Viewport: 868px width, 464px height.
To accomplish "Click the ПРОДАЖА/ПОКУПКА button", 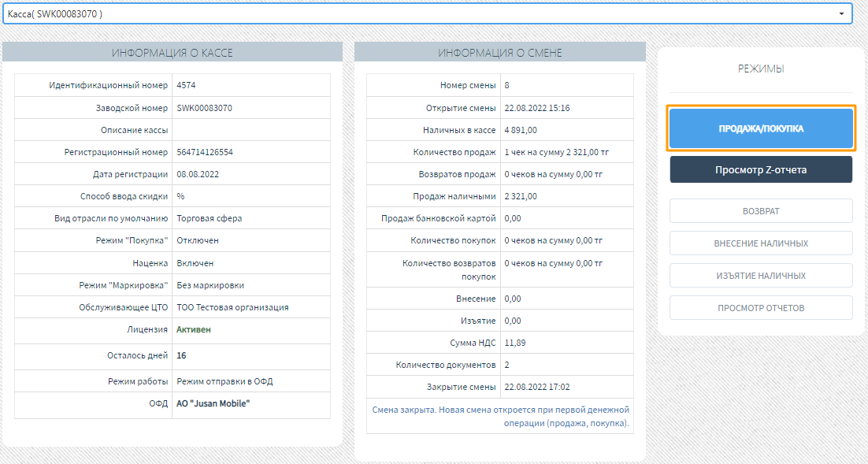I will tap(761, 128).
